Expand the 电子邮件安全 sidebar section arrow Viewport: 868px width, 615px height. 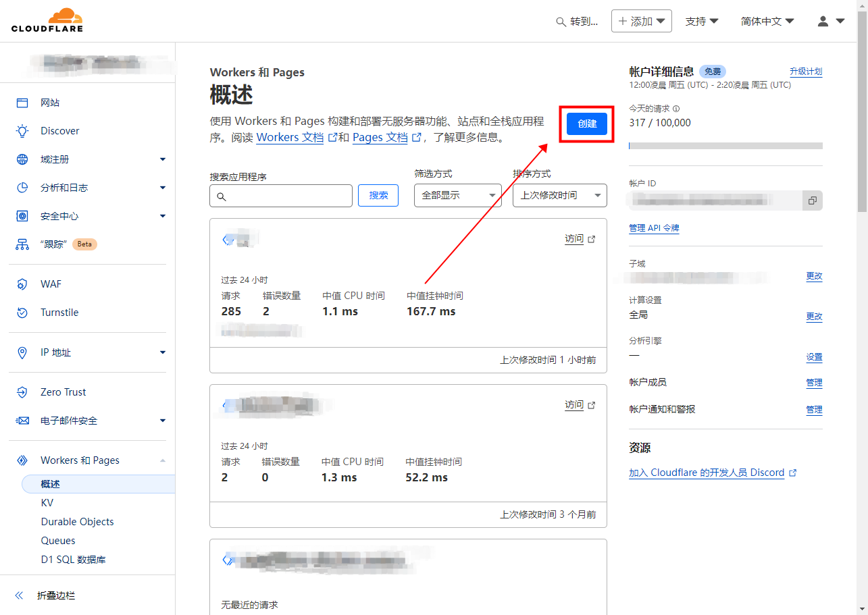[163, 421]
